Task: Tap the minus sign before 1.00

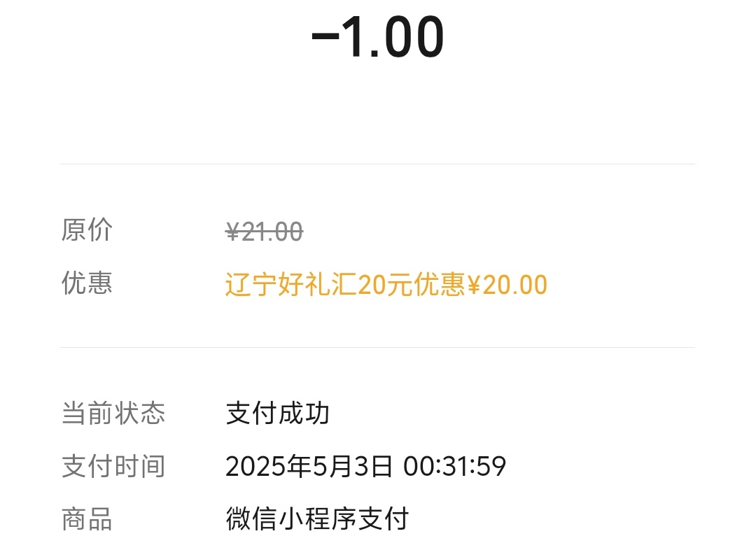Action: click(x=325, y=37)
